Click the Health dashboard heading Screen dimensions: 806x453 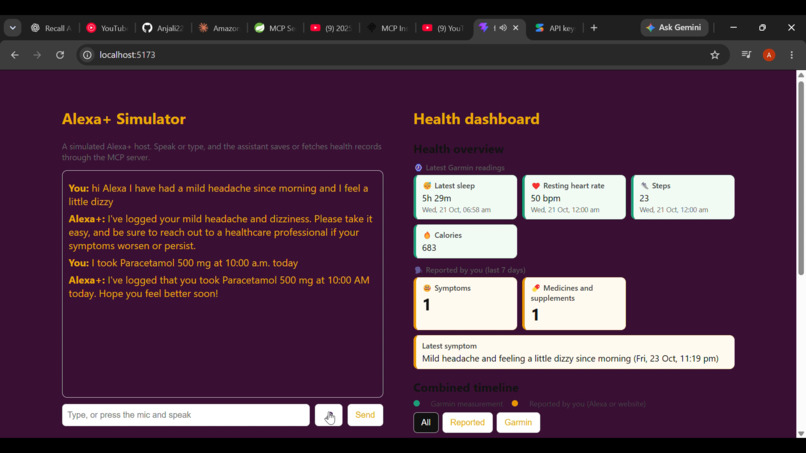(x=477, y=119)
